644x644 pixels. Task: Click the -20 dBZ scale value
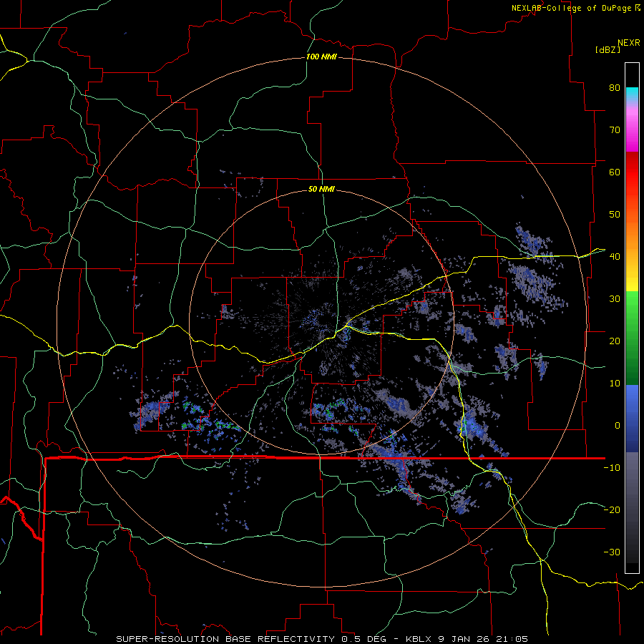click(612, 509)
